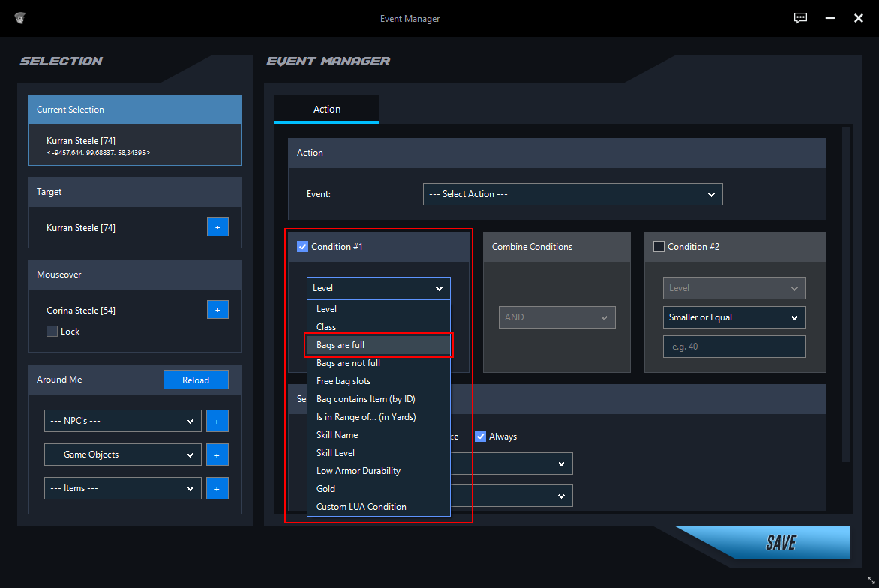The width and height of the screenshot is (879, 588).
Task: Switch to the Action tab
Action: click(x=327, y=109)
